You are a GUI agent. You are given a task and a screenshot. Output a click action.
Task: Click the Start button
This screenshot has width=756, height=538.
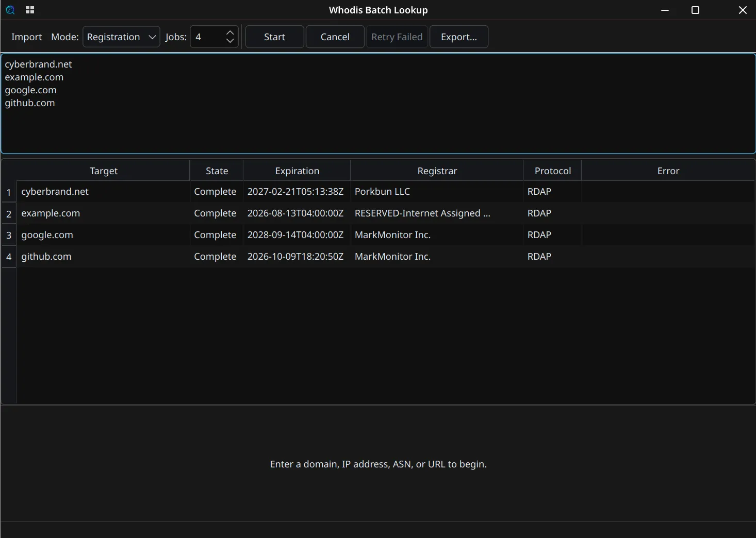[274, 37]
